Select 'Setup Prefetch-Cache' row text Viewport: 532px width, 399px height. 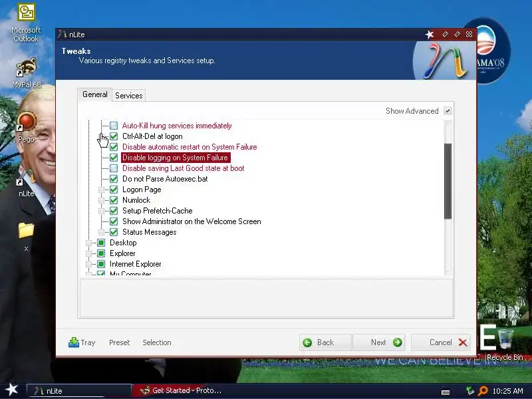click(158, 211)
